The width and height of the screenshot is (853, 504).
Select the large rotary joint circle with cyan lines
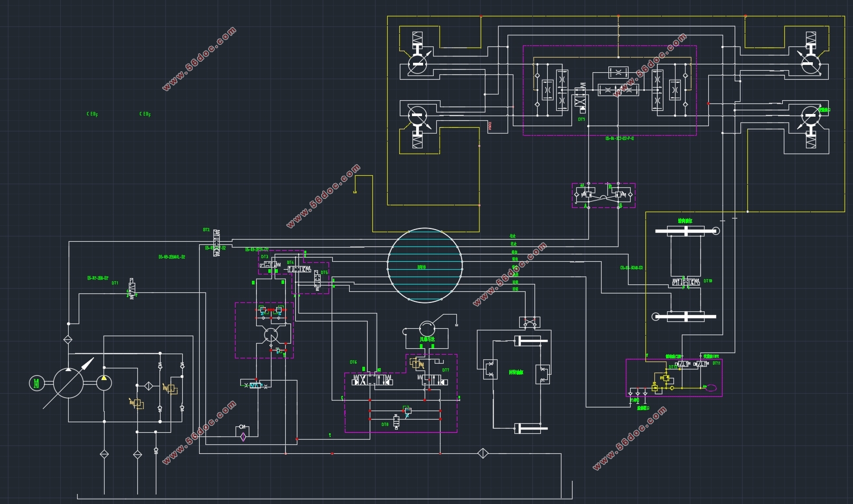(425, 265)
